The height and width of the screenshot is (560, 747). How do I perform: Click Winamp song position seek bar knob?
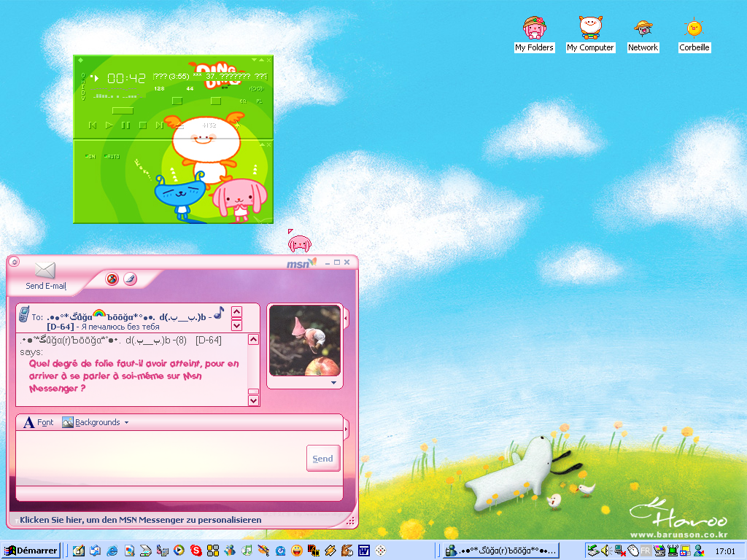pos(123,111)
